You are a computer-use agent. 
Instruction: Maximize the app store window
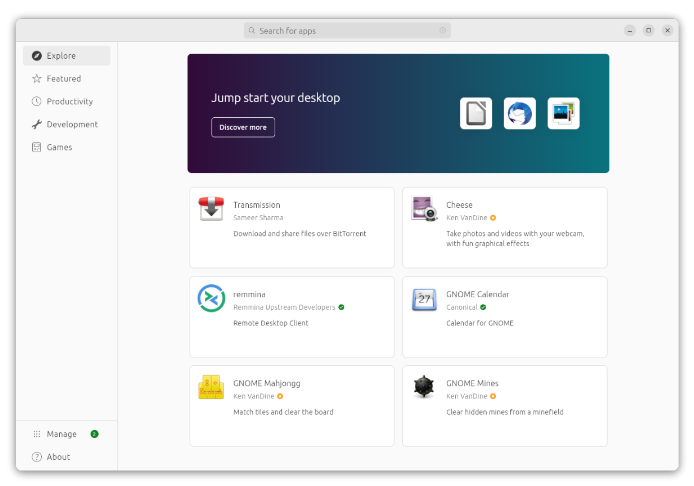click(x=649, y=31)
